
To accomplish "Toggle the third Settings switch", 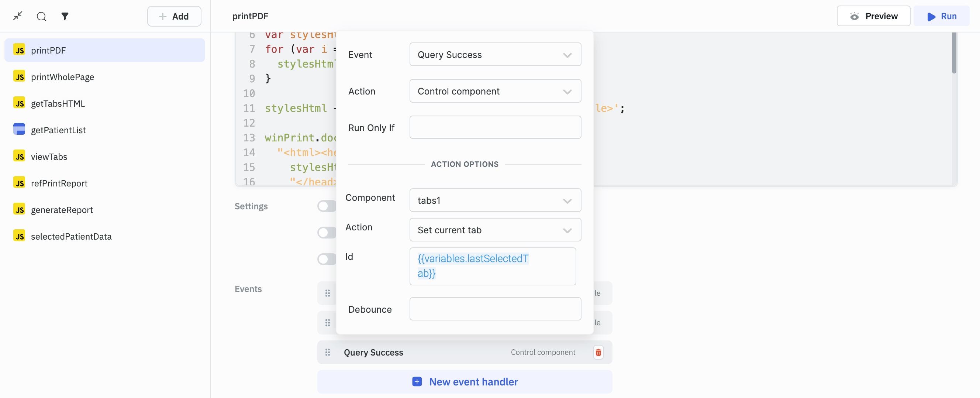I will pyautogui.click(x=327, y=259).
